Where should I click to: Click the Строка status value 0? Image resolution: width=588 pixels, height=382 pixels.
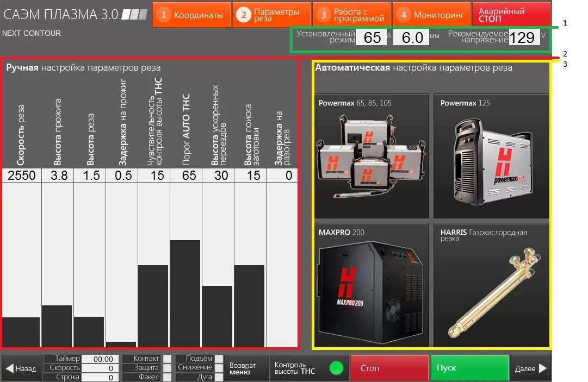tap(100, 378)
